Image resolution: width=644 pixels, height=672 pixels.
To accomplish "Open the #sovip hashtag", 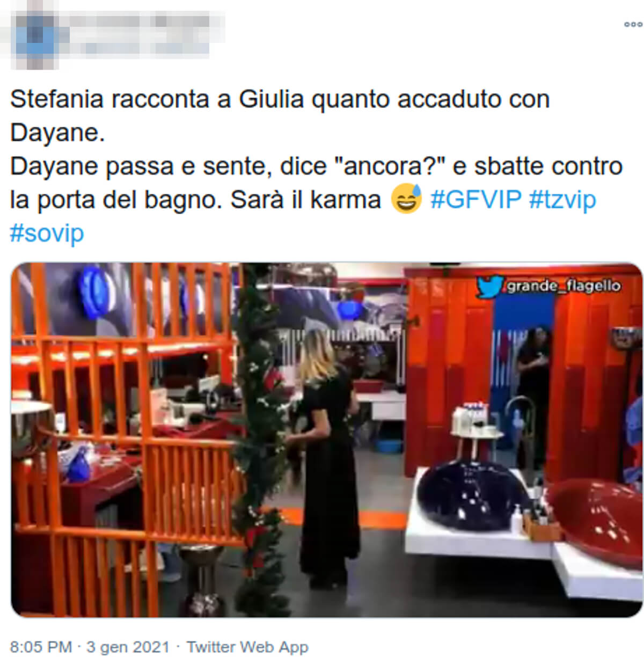I will point(47,233).
